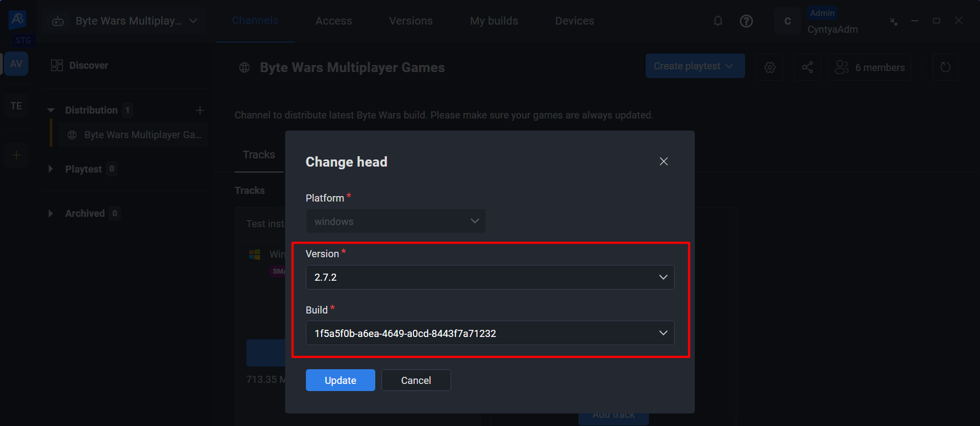Open channel settings gear icon
This screenshot has height=426, width=980.
coord(770,67)
